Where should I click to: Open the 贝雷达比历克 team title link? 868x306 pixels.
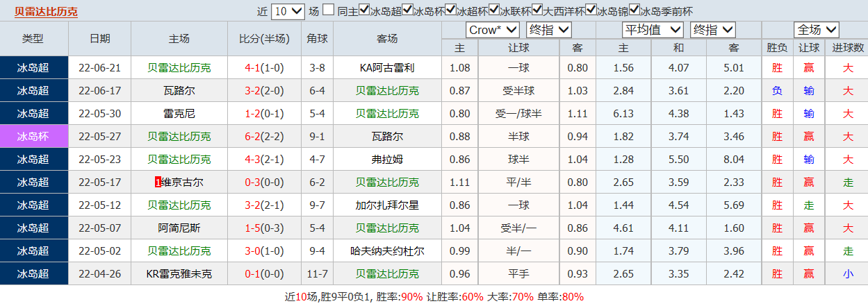46,11
